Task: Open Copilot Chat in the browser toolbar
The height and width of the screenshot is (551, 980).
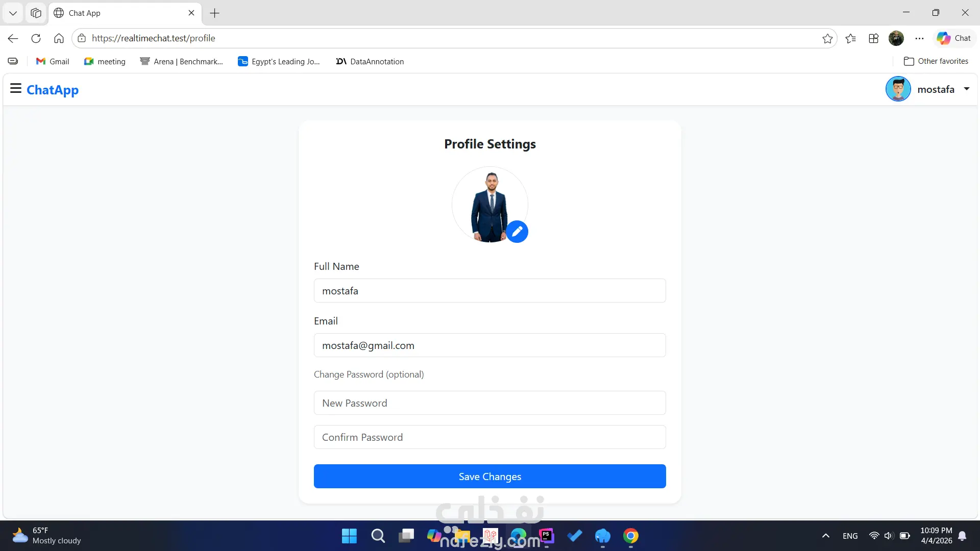Action: click(x=954, y=38)
